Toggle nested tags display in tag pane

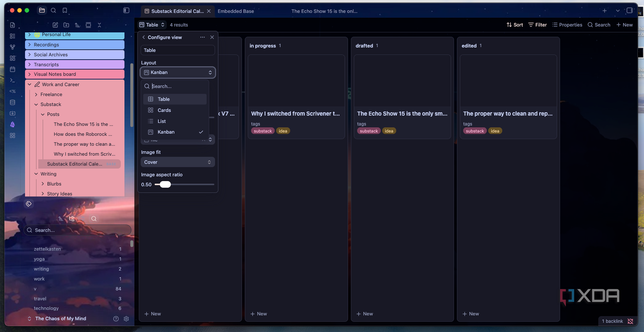pyautogui.click(x=72, y=219)
